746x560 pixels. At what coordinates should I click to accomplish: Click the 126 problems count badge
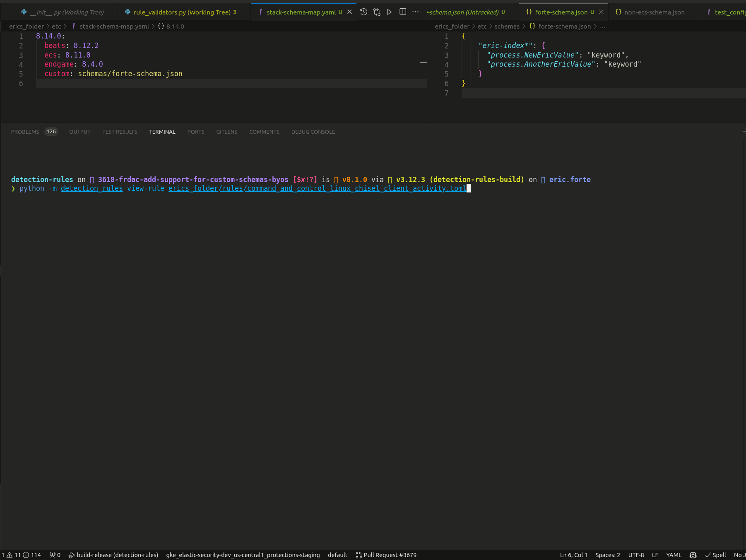click(x=51, y=132)
